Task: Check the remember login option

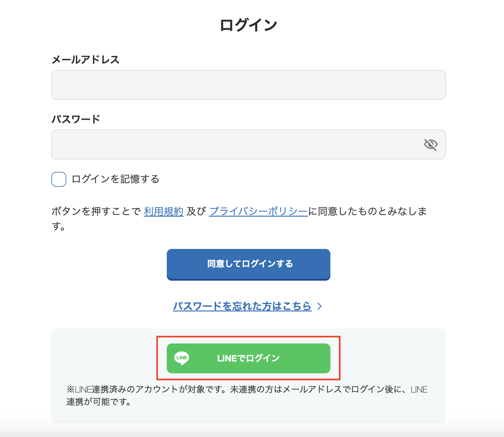Action: point(58,179)
